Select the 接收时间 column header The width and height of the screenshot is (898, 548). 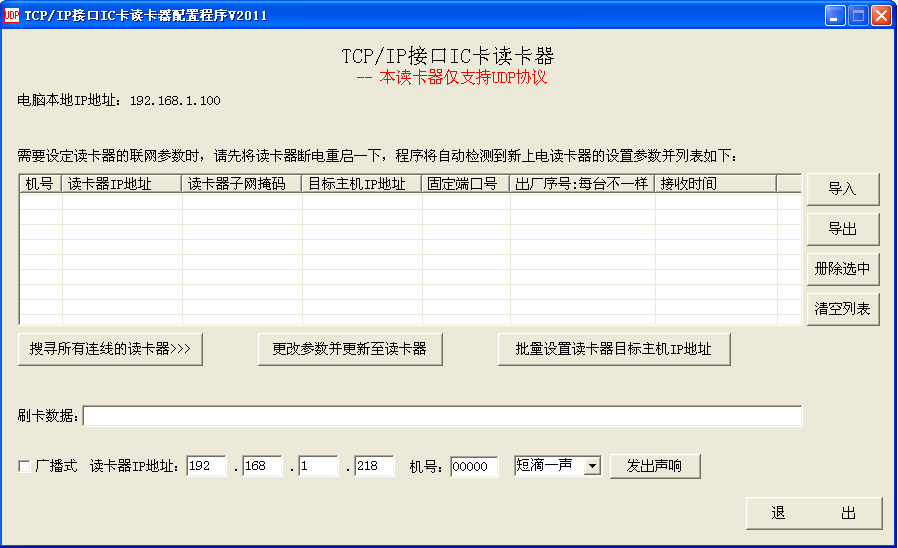(714, 184)
